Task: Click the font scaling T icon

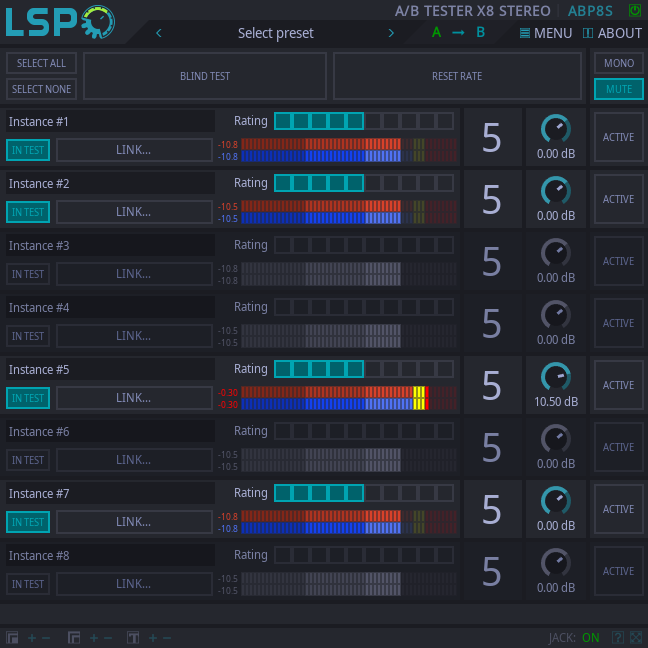Action: pos(133,638)
